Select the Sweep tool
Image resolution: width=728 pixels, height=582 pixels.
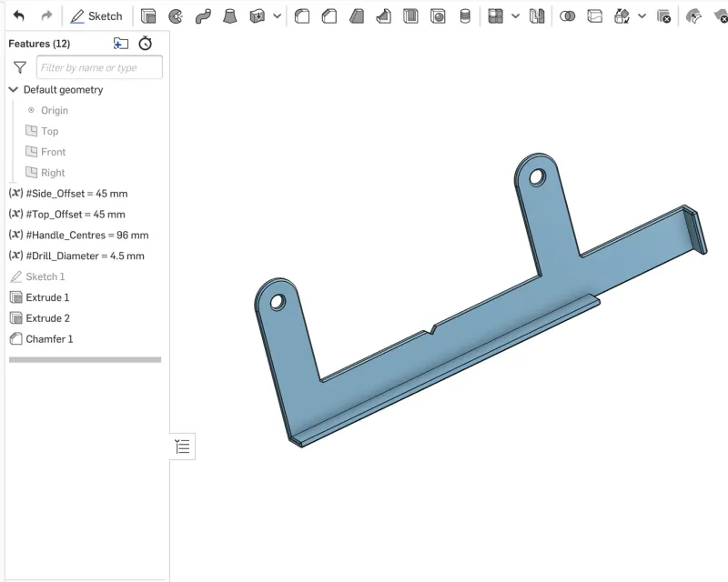[203, 16]
